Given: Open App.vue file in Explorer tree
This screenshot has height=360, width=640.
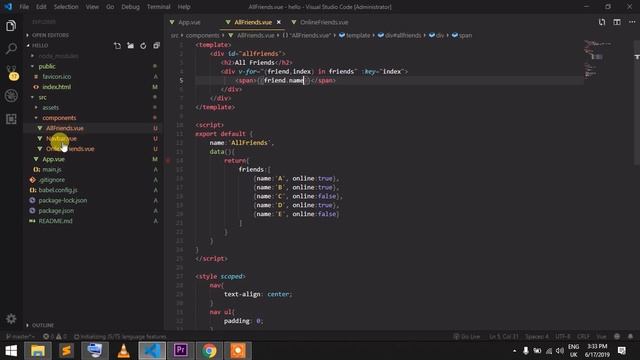Looking at the screenshot, I should (x=53, y=159).
